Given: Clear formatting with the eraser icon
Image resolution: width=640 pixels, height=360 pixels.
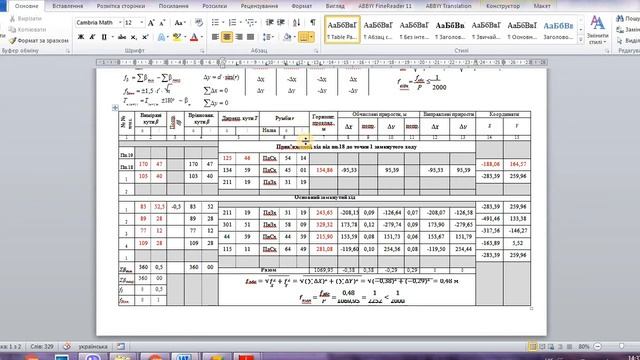Looking at the screenshot, I should point(199,23).
